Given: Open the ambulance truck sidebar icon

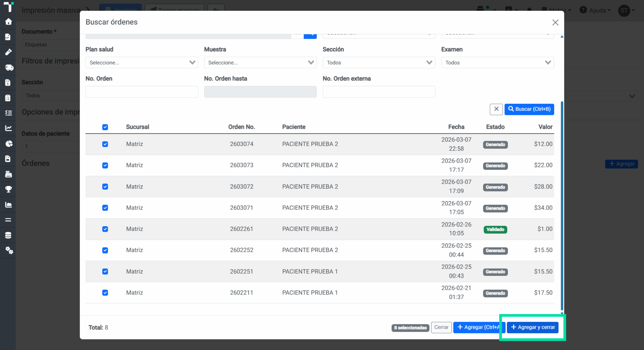Looking at the screenshot, I should 9,67.
